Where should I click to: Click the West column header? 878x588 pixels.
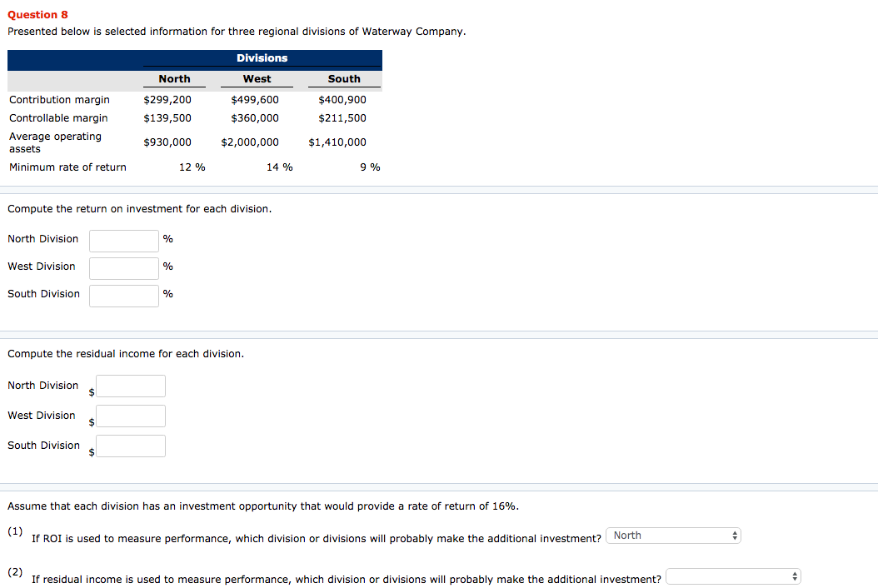click(x=257, y=79)
